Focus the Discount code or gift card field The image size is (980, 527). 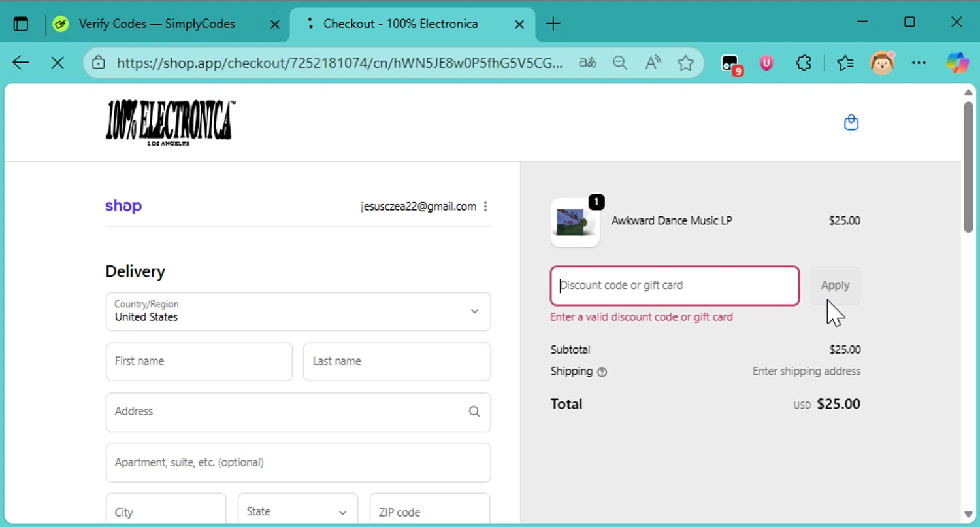(675, 286)
